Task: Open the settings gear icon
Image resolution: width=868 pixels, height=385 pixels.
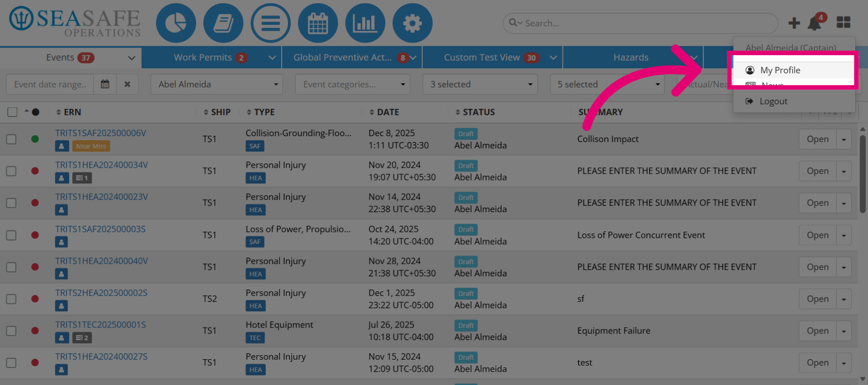Action: click(x=412, y=23)
